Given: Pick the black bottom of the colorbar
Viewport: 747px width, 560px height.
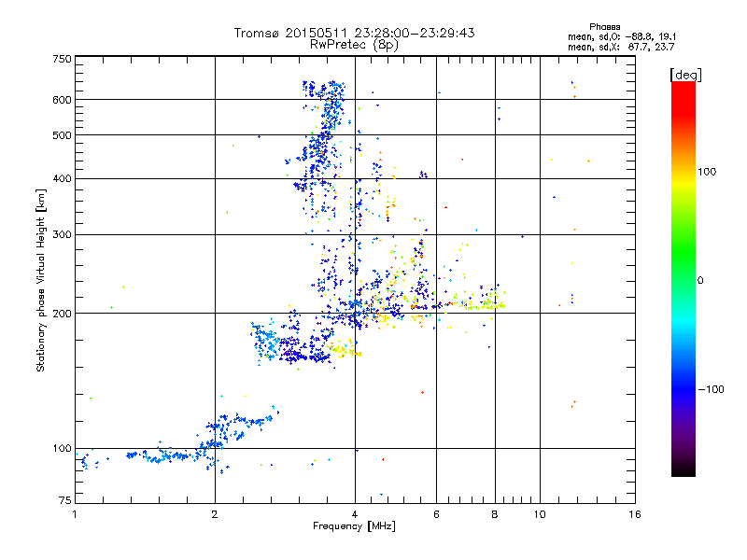Looking at the screenshot, I should click(684, 470).
